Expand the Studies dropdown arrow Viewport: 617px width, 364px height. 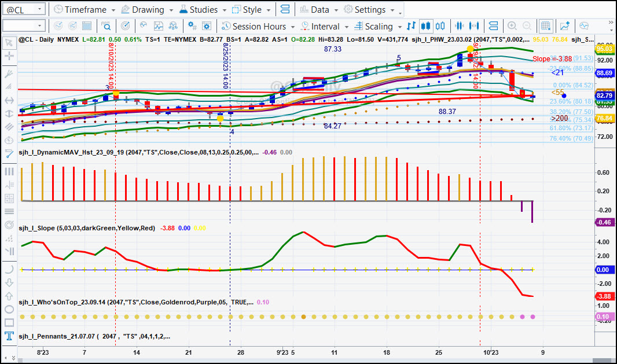[225, 10]
